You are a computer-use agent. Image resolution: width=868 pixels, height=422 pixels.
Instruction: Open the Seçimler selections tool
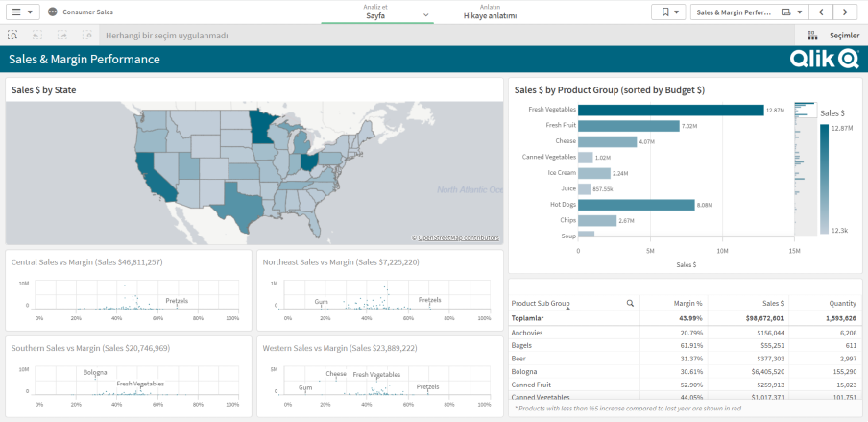point(832,35)
